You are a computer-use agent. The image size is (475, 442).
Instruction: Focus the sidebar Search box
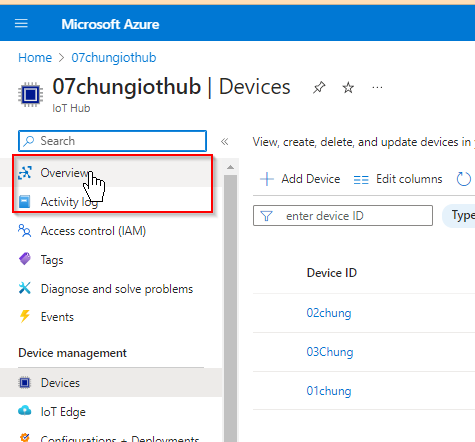click(112, 141)
